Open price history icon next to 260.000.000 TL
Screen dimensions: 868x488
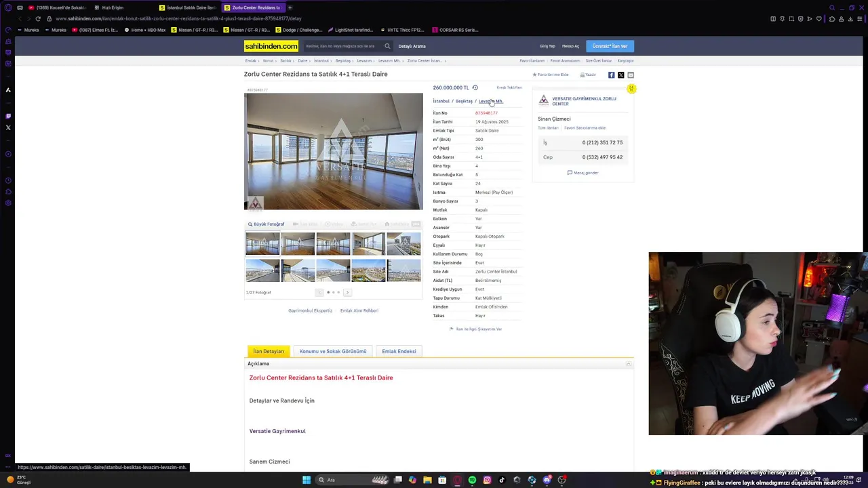475,87
